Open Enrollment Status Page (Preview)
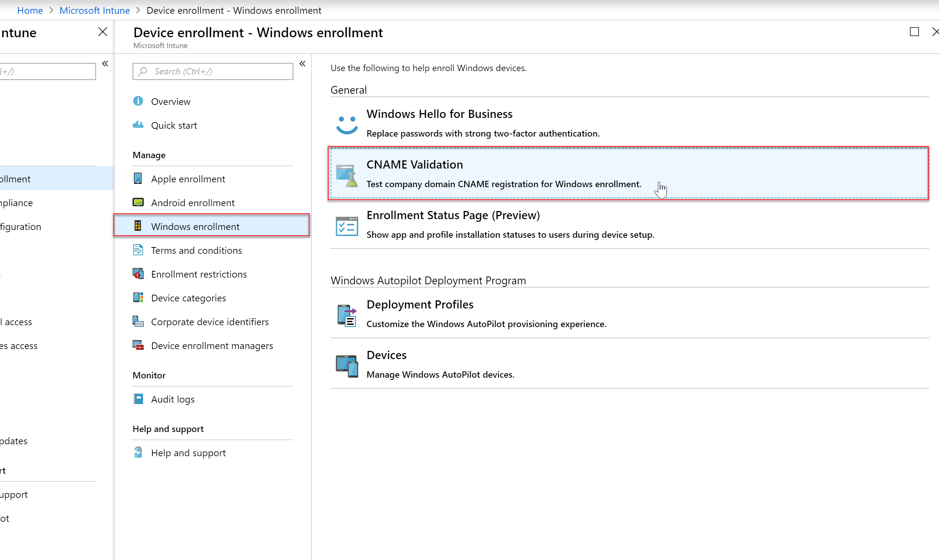 pyautogui.click(x=629, y=224)
